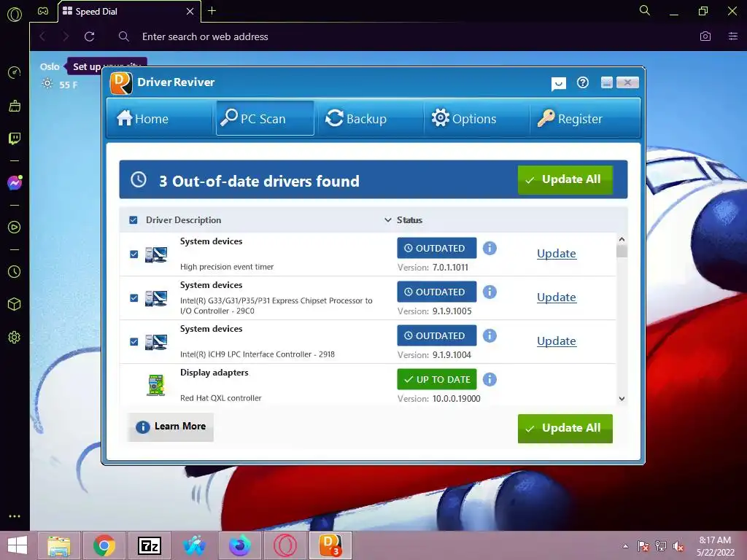Image resolution: width=747 pixels, height=560 pixels.
Task: Reload the page in Opera
Action: point(89,36)
